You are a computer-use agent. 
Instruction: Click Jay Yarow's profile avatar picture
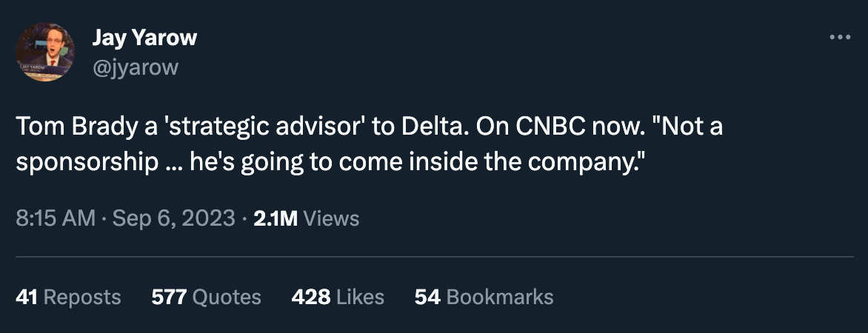click(44, 52)
